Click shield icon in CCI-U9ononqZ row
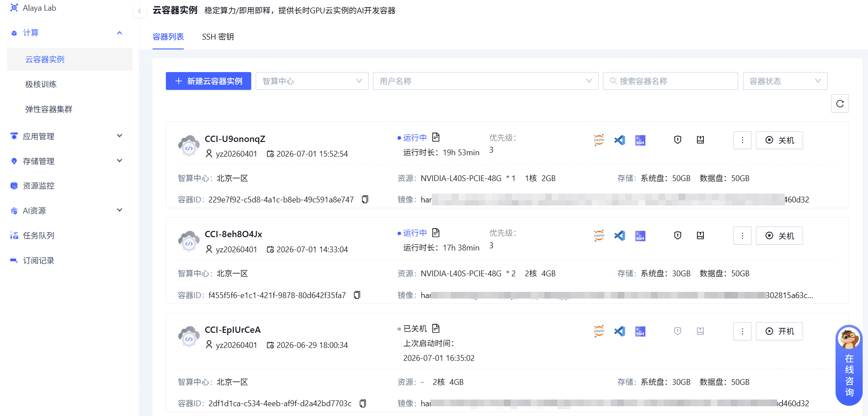 (678, 140)
